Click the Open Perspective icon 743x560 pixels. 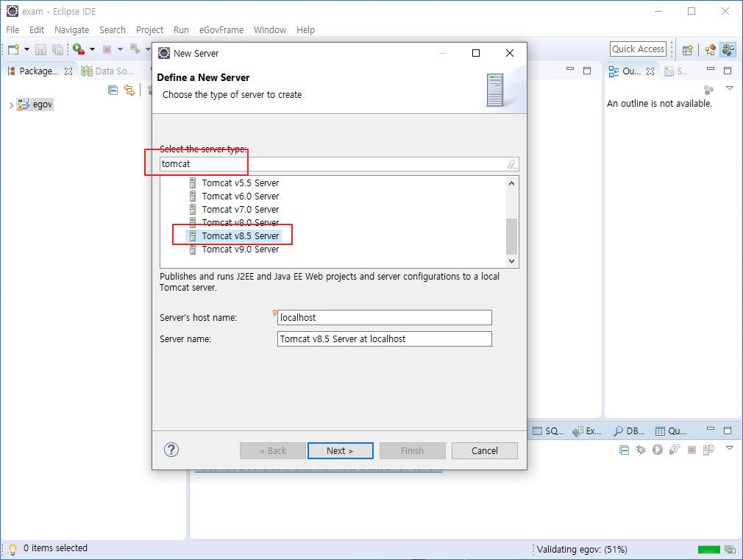(687, 49)
